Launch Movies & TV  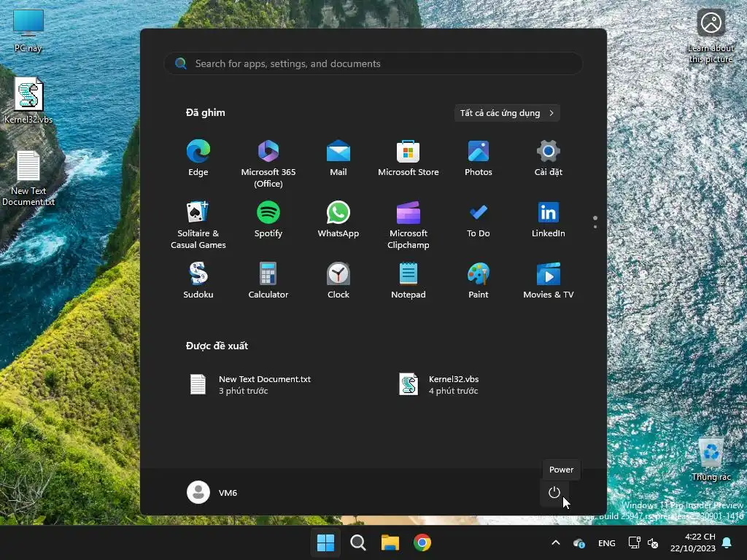(549, 281)
